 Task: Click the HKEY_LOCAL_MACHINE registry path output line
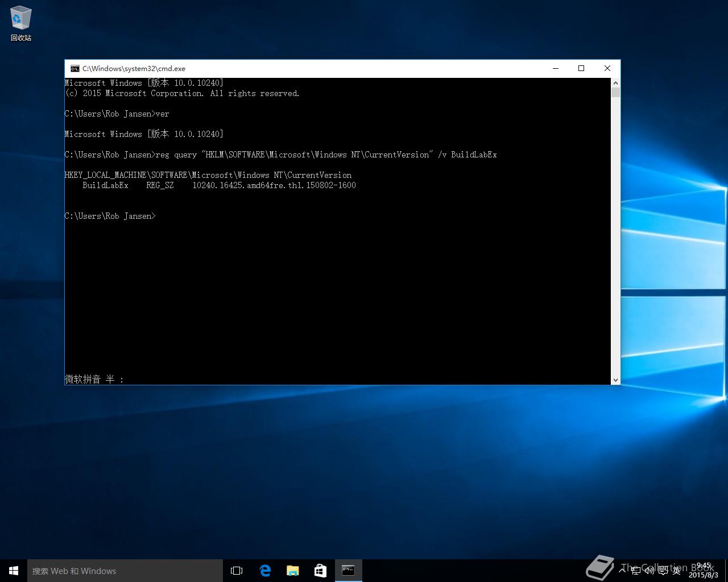click(x=208, y=175)
